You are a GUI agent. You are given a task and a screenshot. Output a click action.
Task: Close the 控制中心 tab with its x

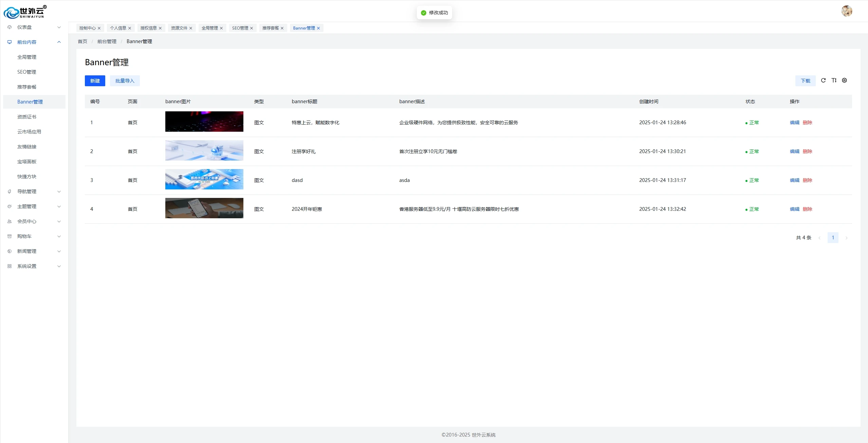coord(99,28)
